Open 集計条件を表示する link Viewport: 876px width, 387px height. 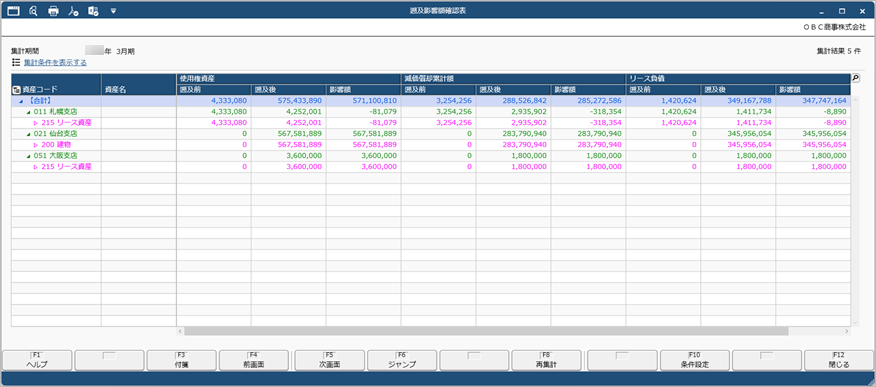pyautogui.click(x=55, y=63)
